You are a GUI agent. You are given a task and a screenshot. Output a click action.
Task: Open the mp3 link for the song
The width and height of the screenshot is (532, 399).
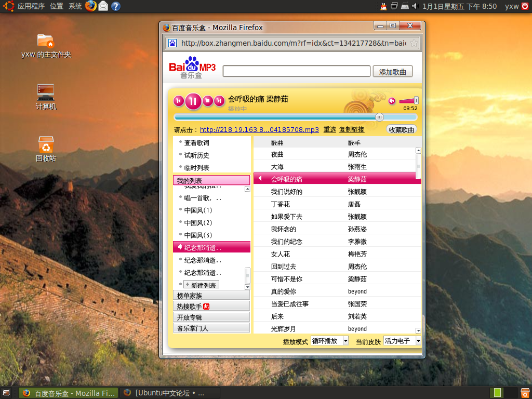coord(259,129)
